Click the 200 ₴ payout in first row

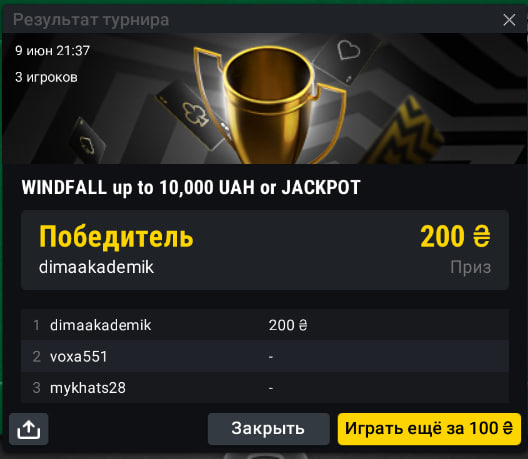(288, 325)
